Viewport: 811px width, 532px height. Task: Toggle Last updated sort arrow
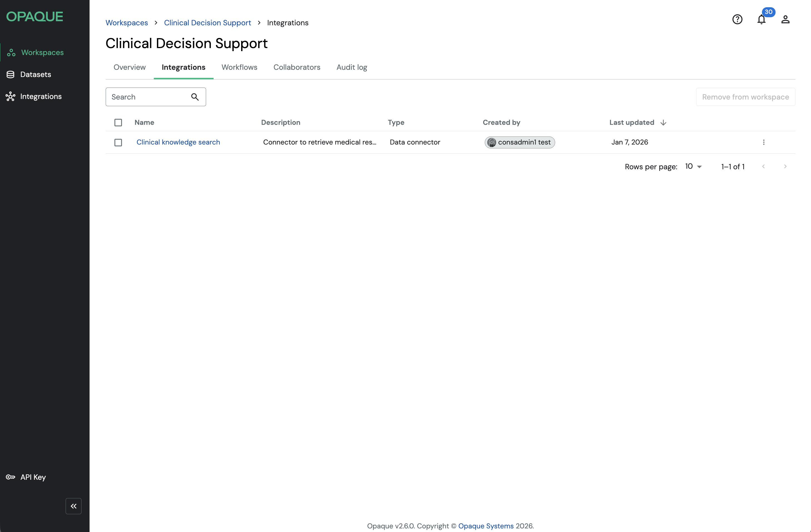[x=663, y=123]
